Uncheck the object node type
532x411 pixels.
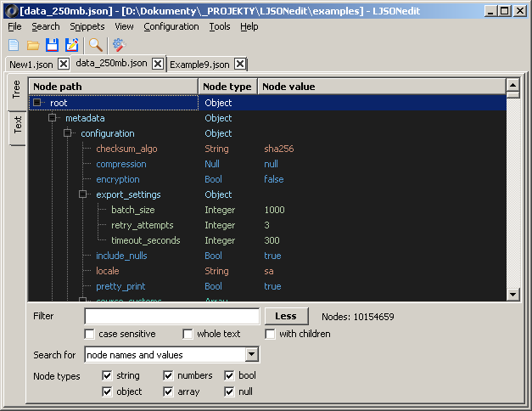(x=107, y=391)
